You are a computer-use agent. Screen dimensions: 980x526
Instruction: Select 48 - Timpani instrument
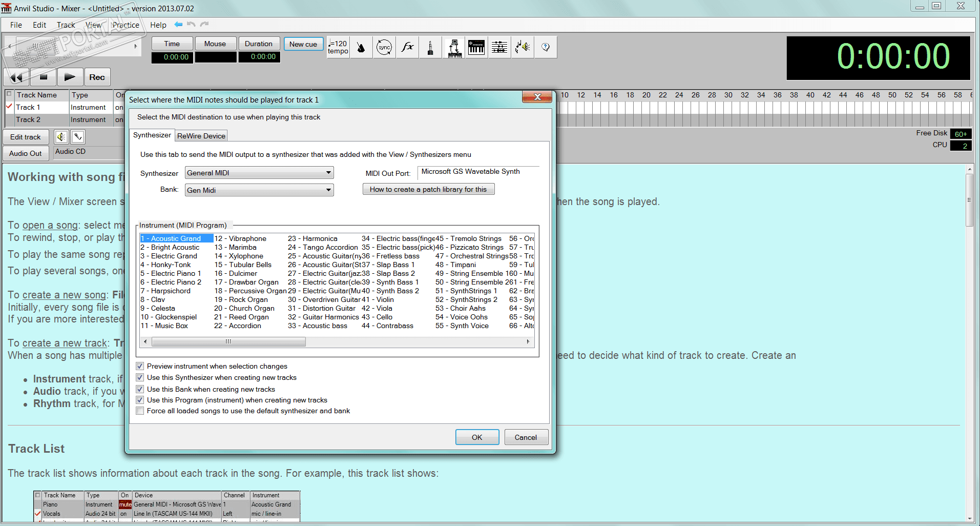456,265
